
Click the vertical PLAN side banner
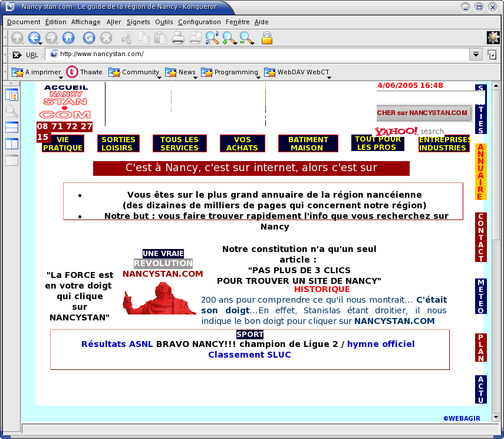click(481, 348)
